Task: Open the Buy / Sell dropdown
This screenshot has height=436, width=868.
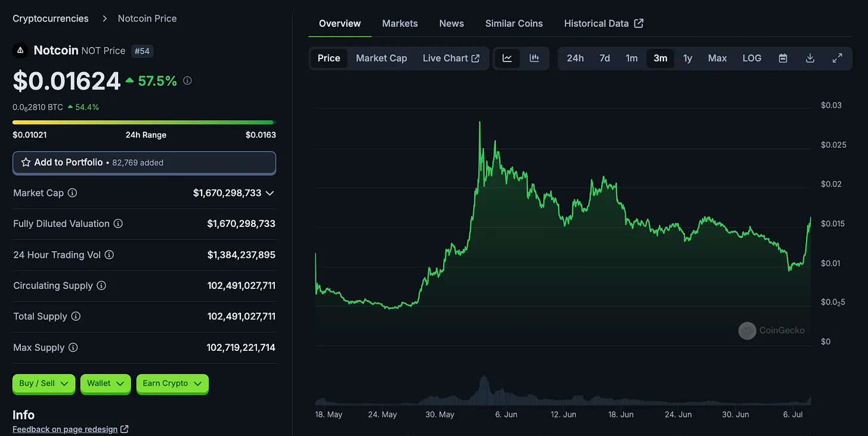Action: tap(44, 384)
